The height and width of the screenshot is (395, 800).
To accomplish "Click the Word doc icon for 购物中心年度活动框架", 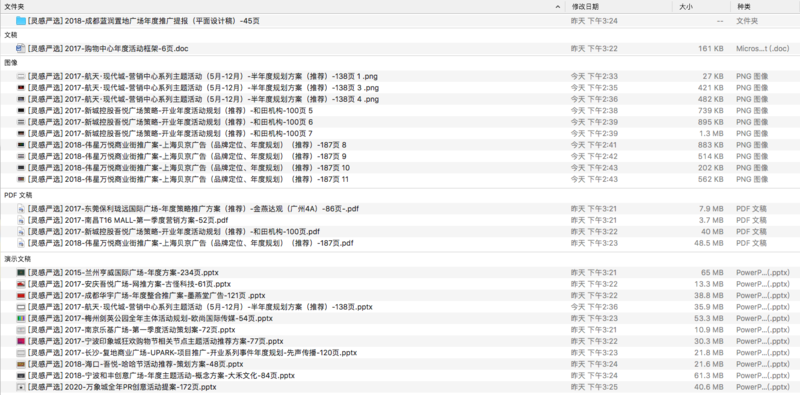I will (21, 48).
